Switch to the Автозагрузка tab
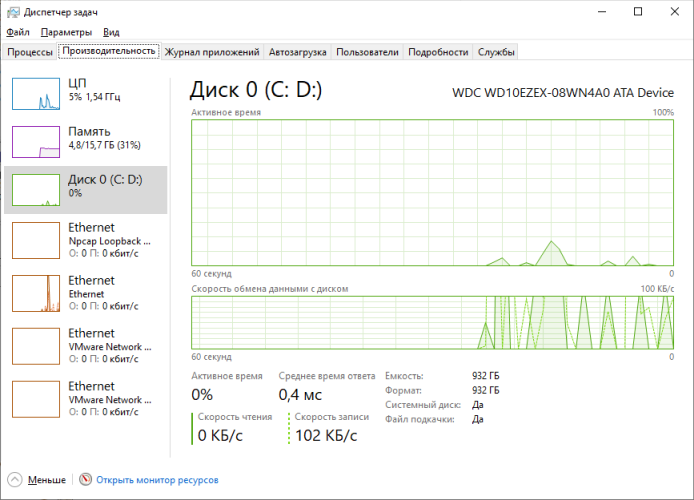The width and height of the screenshot is (694, 500). (297, 52)
